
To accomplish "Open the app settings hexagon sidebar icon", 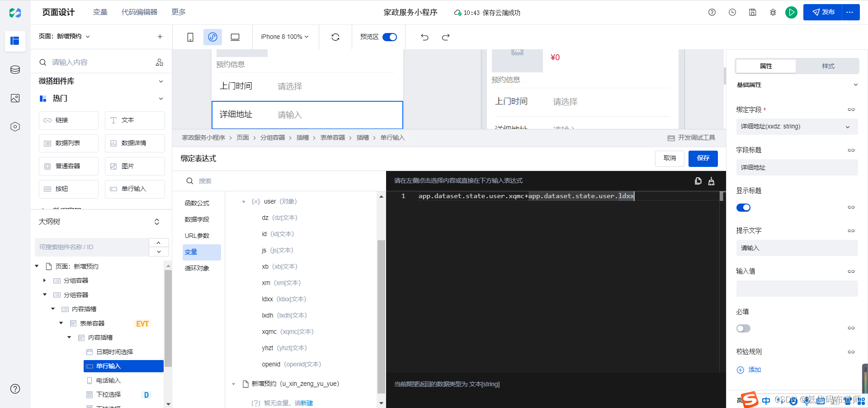I will click(x=15, y=127).
